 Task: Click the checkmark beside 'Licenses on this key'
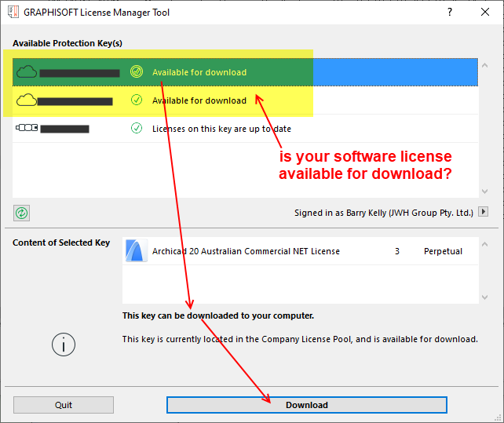click(137, 128)
